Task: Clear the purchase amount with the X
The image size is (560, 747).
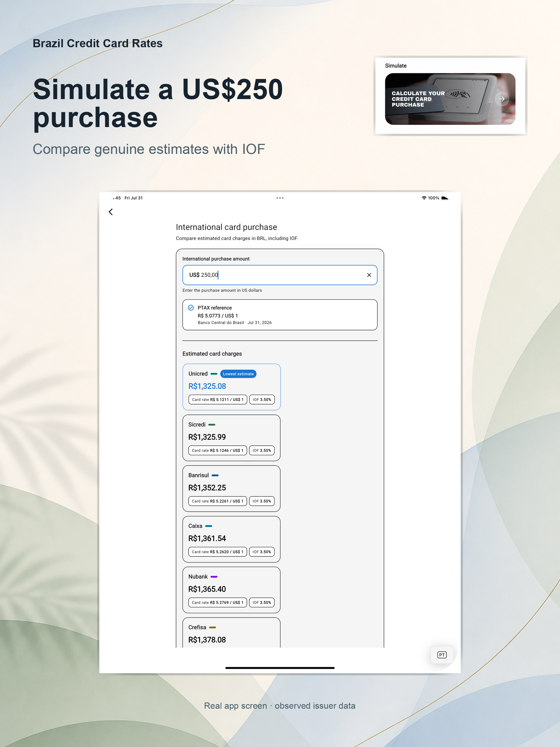Action: 369,275
